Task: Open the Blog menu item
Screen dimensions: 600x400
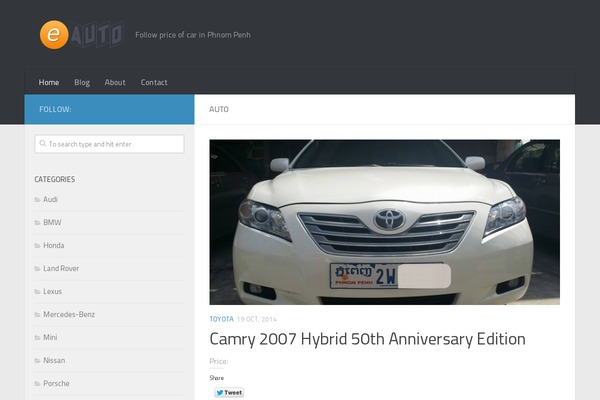Action: pyautogui.click(x=82, y=82)
